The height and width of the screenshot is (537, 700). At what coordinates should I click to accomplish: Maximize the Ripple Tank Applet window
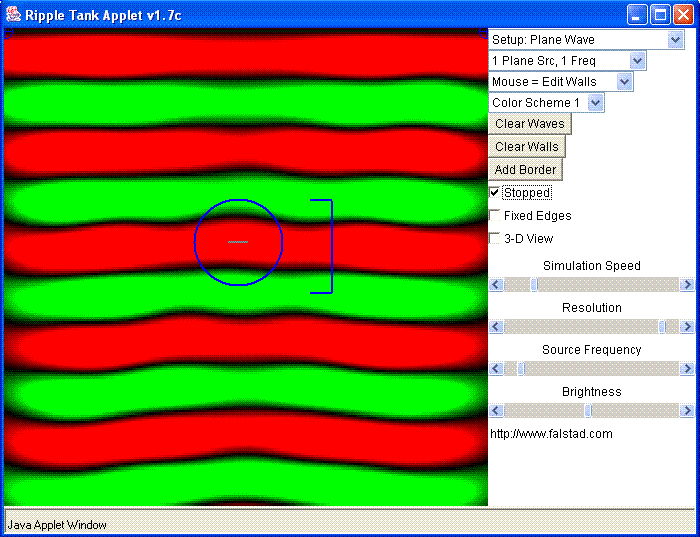(x=660, y=15)
